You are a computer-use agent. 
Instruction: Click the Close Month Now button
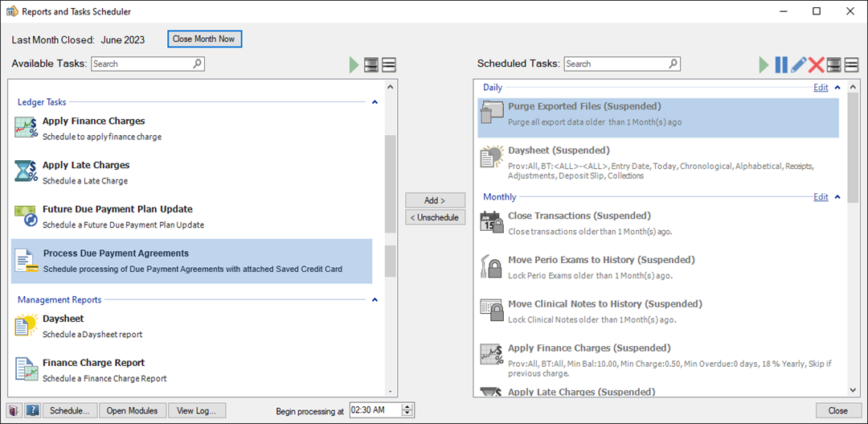point(204,39)
